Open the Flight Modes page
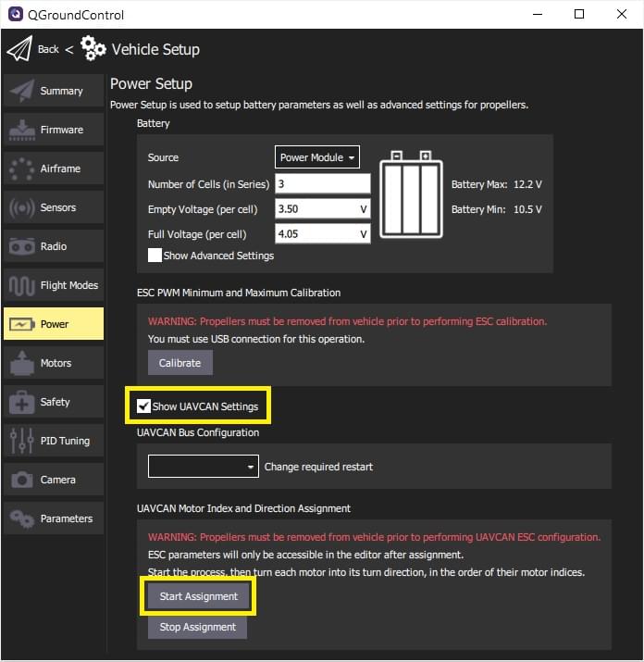Viewport: 644px width, 662px height. click(x=54, y=285)
